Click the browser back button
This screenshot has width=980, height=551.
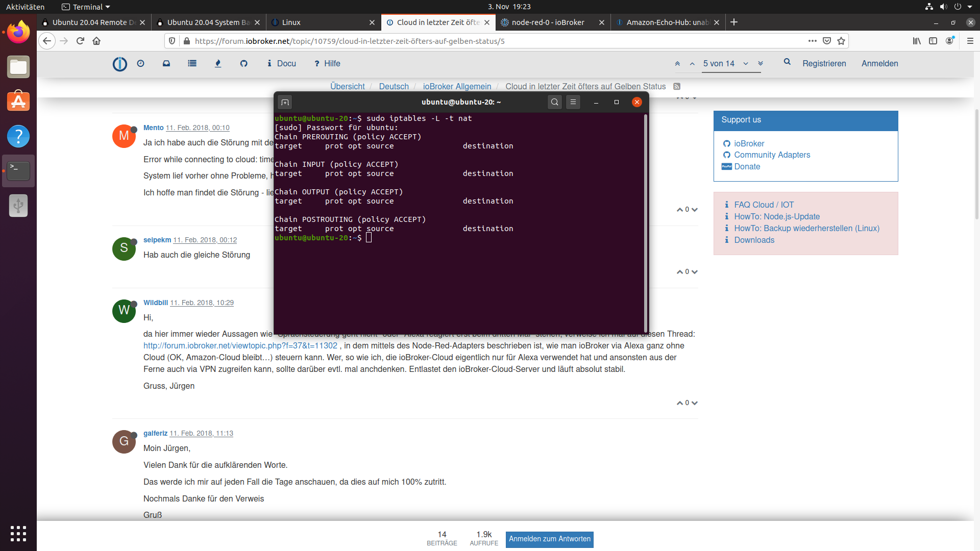pos(47,41)
